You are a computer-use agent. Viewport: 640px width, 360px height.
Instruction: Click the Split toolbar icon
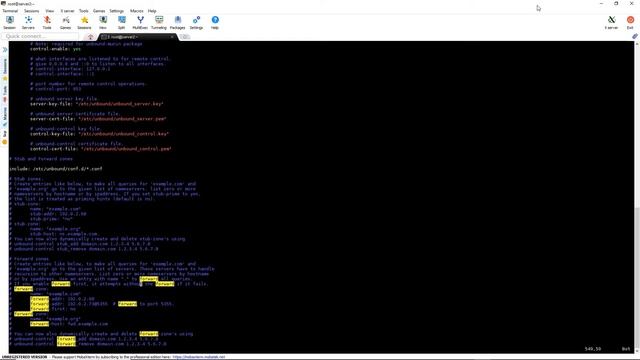click(x=121, y=22)
